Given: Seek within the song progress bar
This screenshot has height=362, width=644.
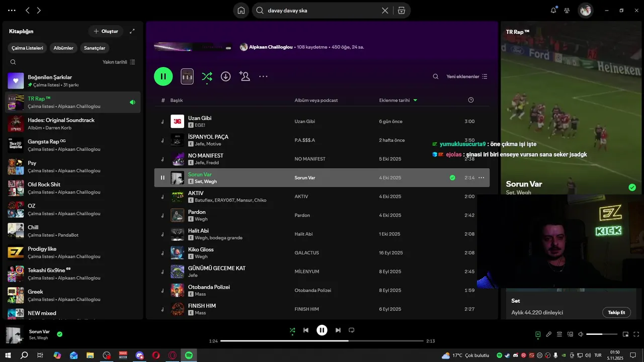Looking at the screenshot, I should click(322, 341).
